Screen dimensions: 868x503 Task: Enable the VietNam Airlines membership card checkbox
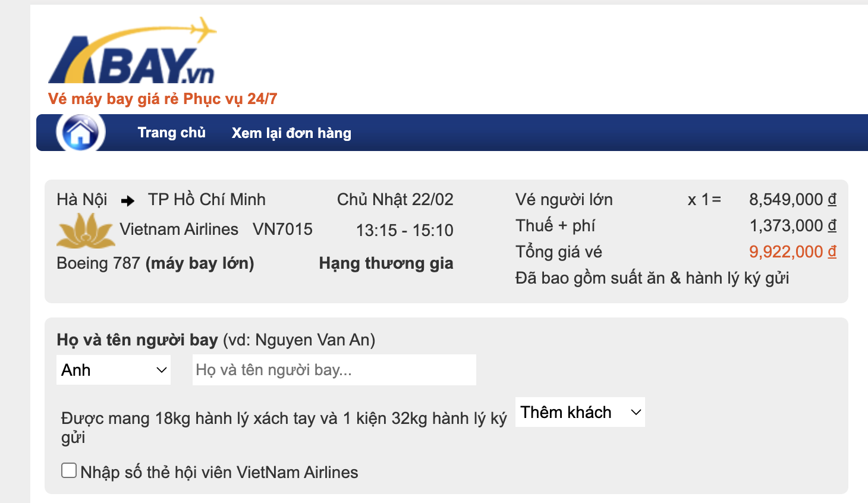pyautogui.click(x=68, y=469)
